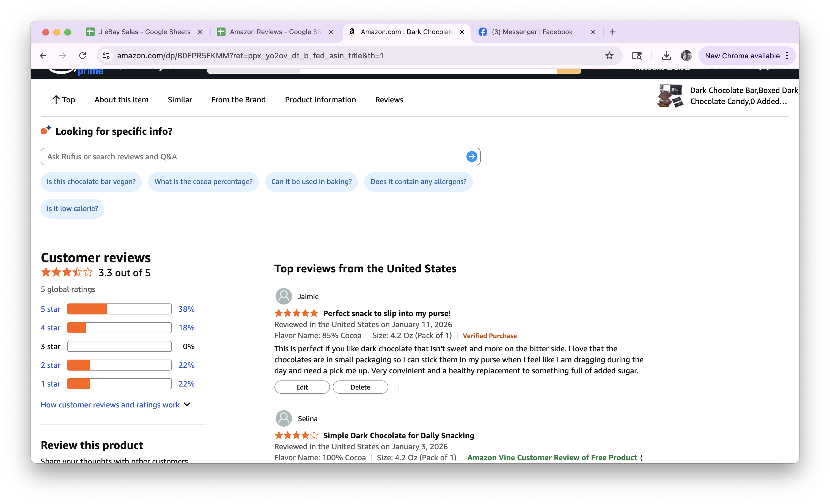
Task: Bookmark this page with star icon
Action: [609, 56]
